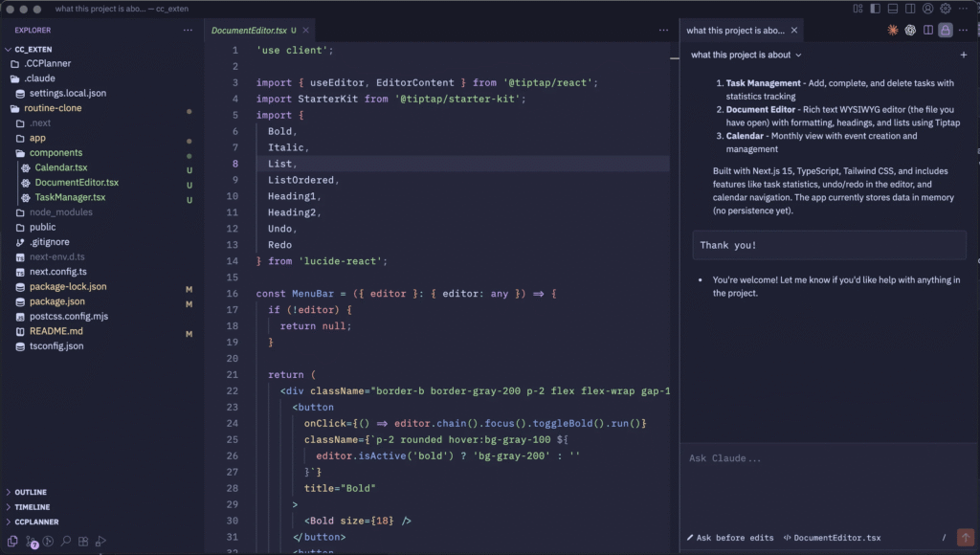The width and height of the screenshot is (980, 555).
Task: Open postcss.config.mjs file
Action: pos(69,316)
